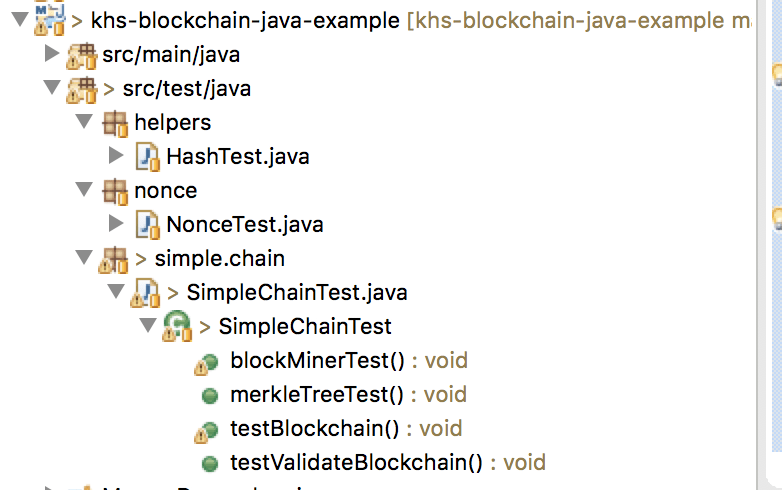Screen dimensions: 782x490
Task: Select SimpleChainTest.java file label
Action: (297, 293)
